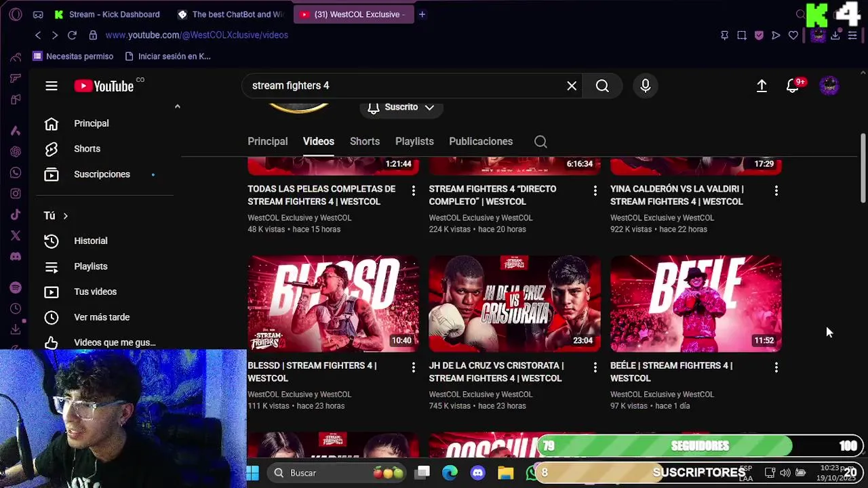Open Historial in the YouTube sidebar
This screenshot has width=868, height=488.
(104, 241)
